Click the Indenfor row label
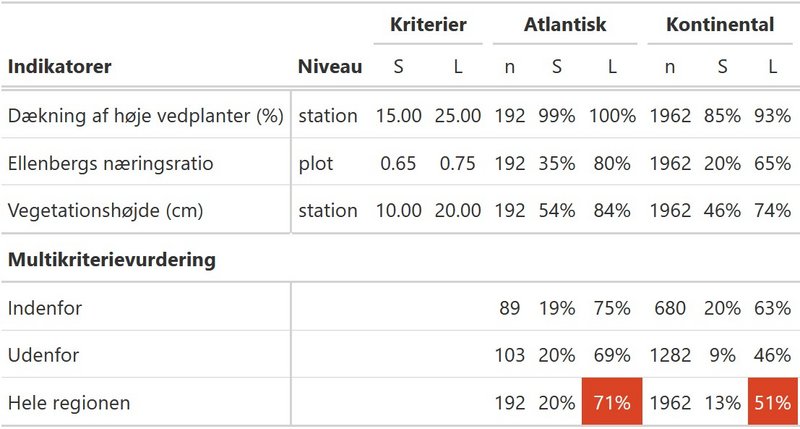Viewport: 800px width, 429px height. (x=45, y=308)
